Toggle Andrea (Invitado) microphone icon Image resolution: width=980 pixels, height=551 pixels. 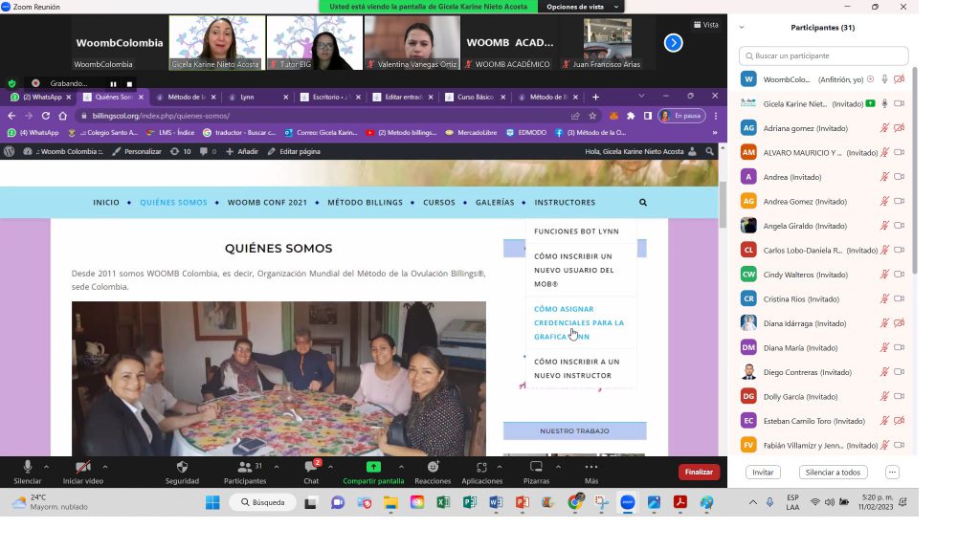point(884,177)
